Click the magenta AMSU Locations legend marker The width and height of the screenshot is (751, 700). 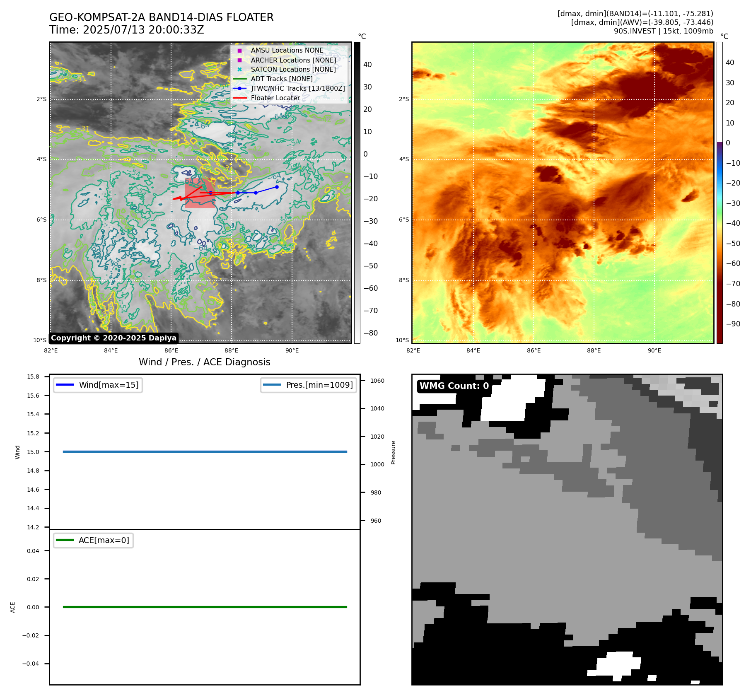point(239,51)
